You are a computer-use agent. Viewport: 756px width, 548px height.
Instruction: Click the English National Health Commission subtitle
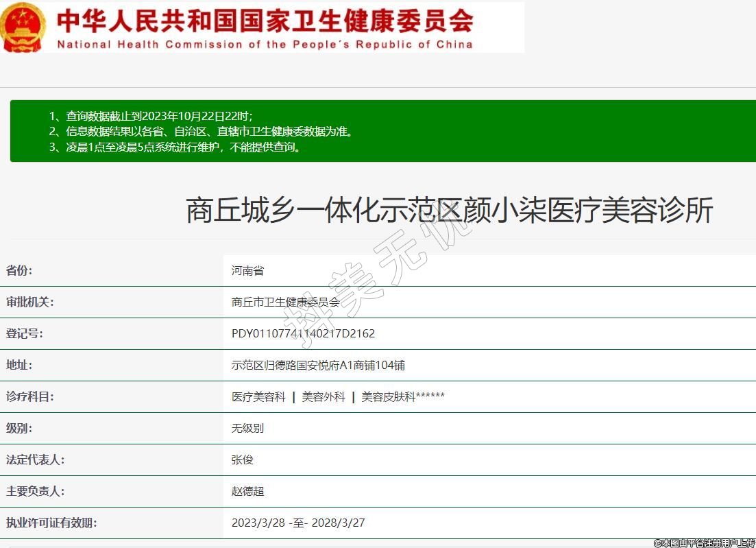[265, 45]
